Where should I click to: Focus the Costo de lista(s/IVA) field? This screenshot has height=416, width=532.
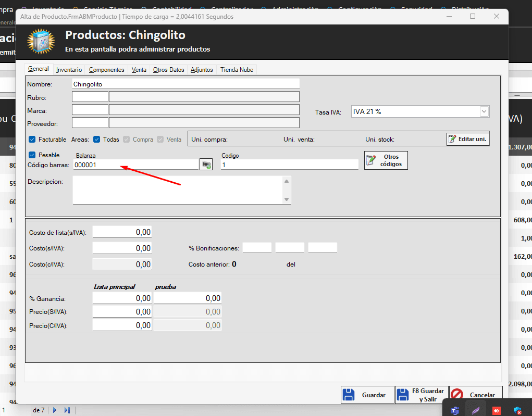[x=122, y=232]
